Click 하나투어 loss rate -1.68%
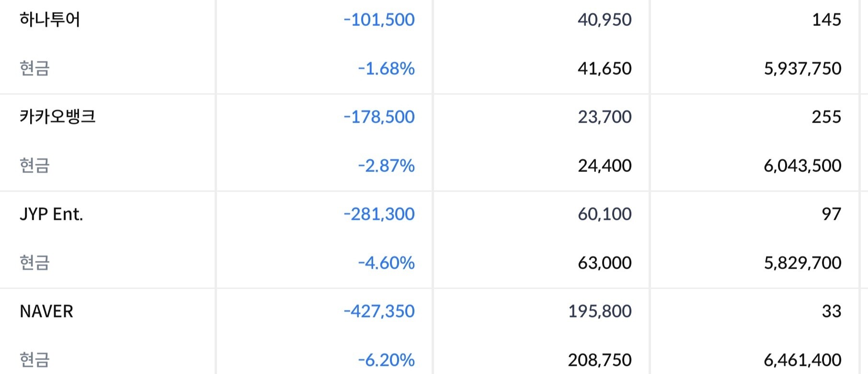 [x=386, y=68]
